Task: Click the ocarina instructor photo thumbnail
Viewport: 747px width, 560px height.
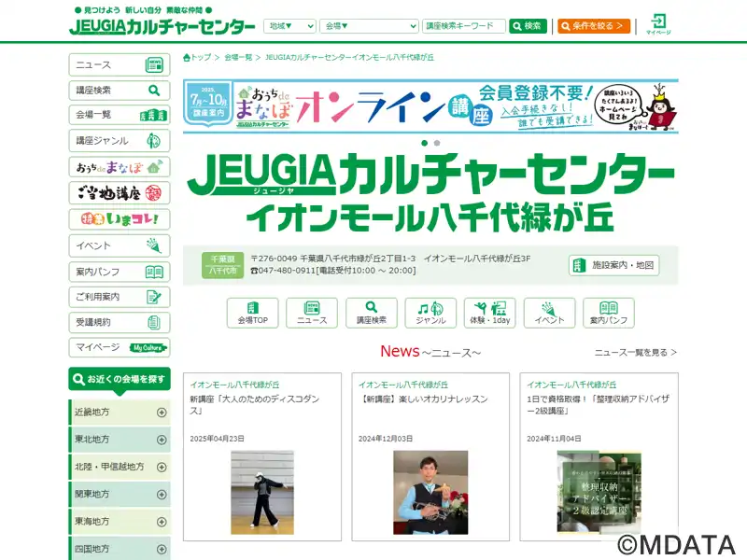Action: coord(430,493)
